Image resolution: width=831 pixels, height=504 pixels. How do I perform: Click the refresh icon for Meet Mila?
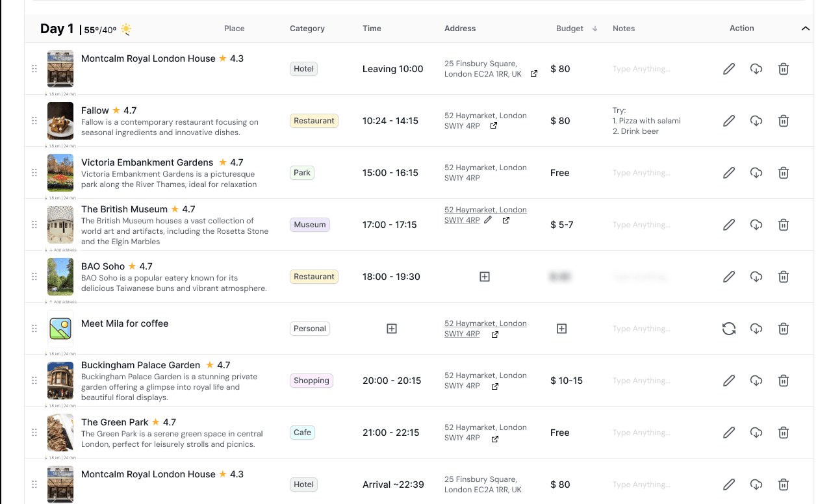(x=729, y=329)
